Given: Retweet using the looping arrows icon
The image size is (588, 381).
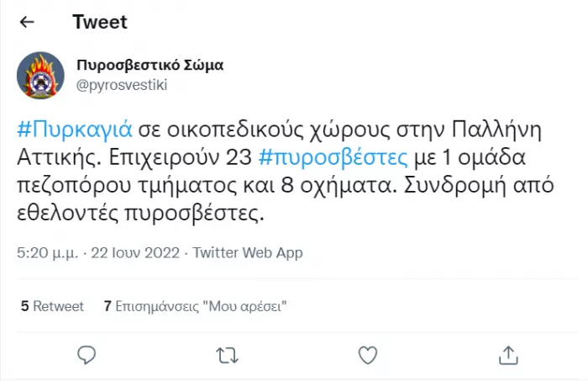Looking at the screenshot, I should pyautogui.click(x=228, y=356).
